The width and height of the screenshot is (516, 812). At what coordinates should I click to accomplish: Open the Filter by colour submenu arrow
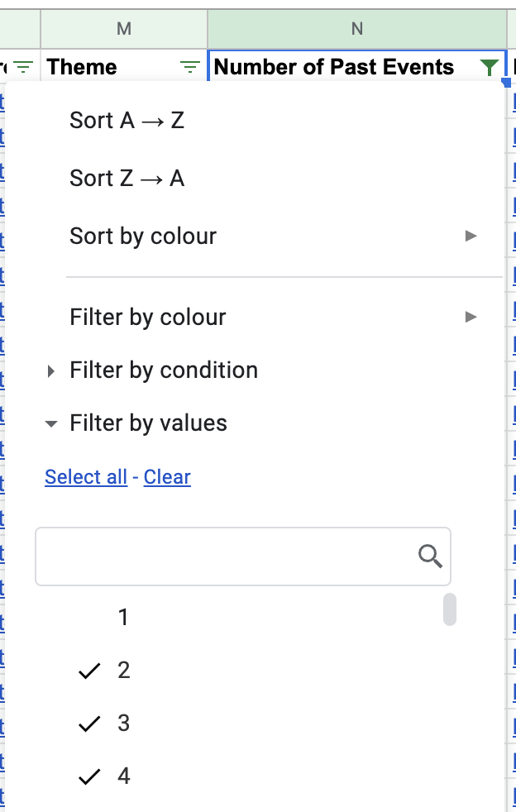[471, 317]
